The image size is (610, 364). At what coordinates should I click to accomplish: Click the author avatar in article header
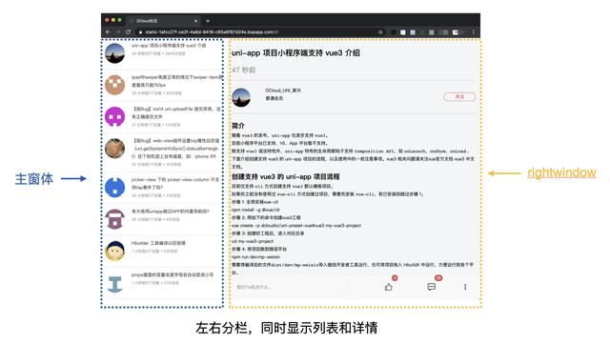[241, 97]
